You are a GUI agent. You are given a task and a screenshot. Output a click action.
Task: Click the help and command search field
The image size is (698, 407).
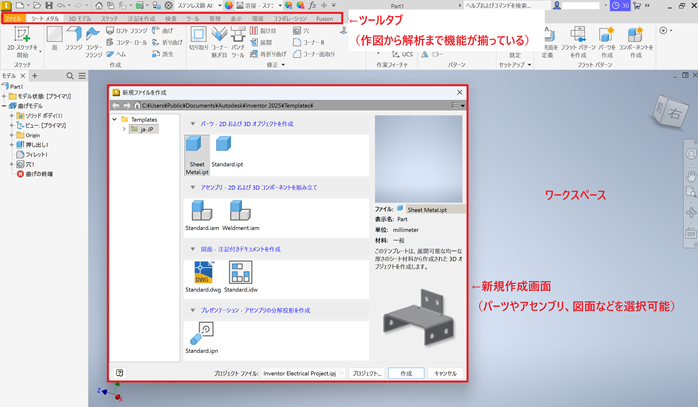[507, 5]
